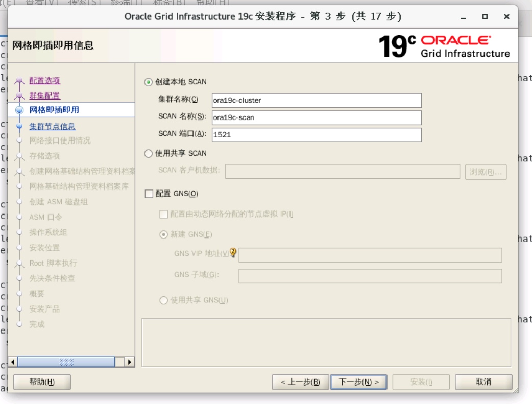Click the 群集配置 step node icon
Image resolution: width=532 pixels, height=404 pixels.
coord(20,96)
